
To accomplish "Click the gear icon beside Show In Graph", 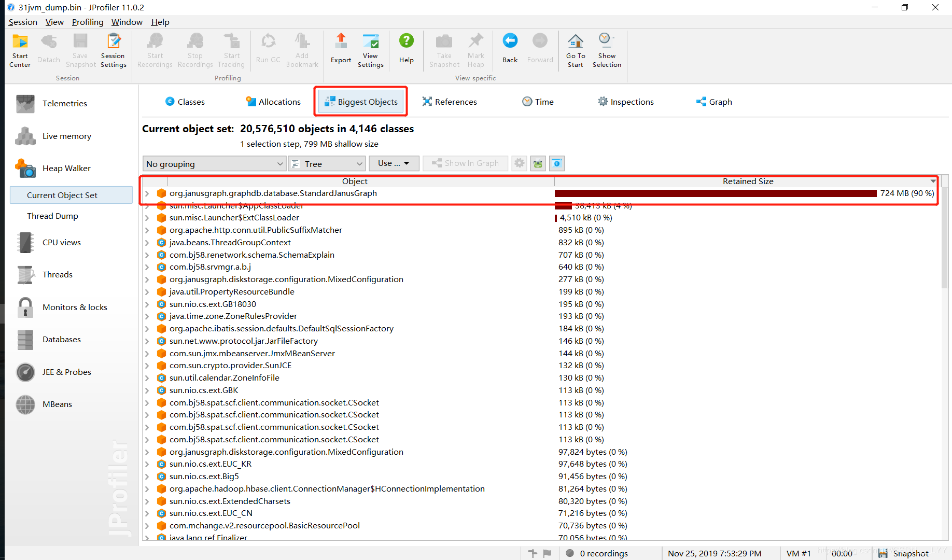I will [519, 163].
